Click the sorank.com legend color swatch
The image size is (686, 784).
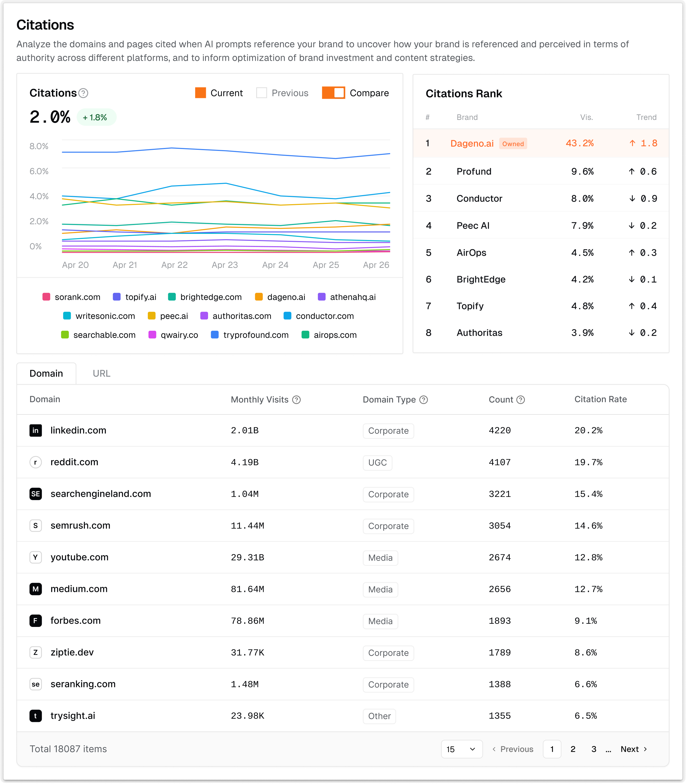[46, 296]
